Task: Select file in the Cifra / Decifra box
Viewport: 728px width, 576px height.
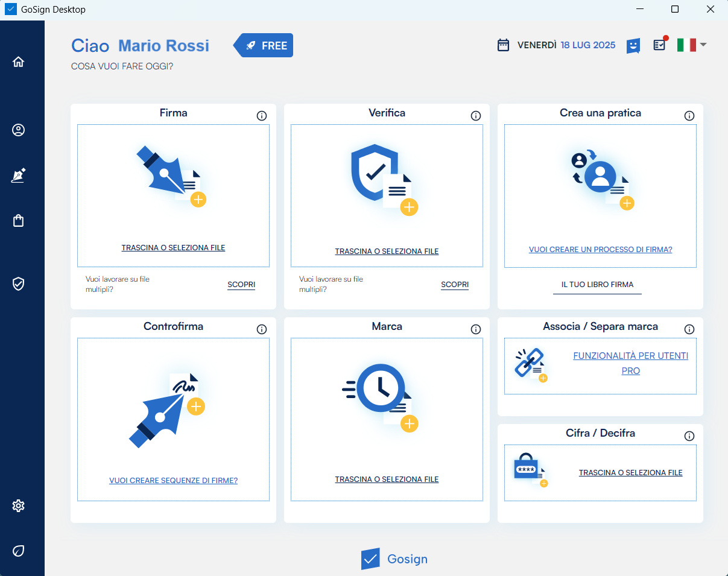Action: coord(630,473)
